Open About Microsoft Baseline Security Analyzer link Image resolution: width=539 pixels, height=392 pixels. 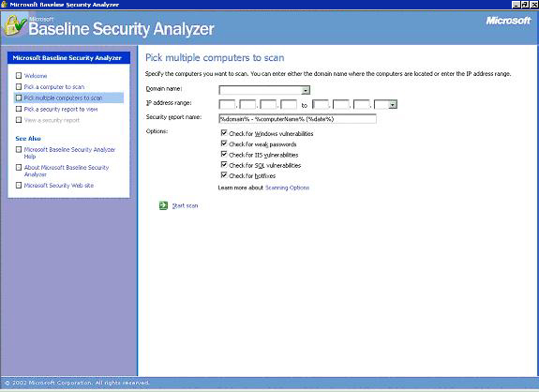pos(67,171)
